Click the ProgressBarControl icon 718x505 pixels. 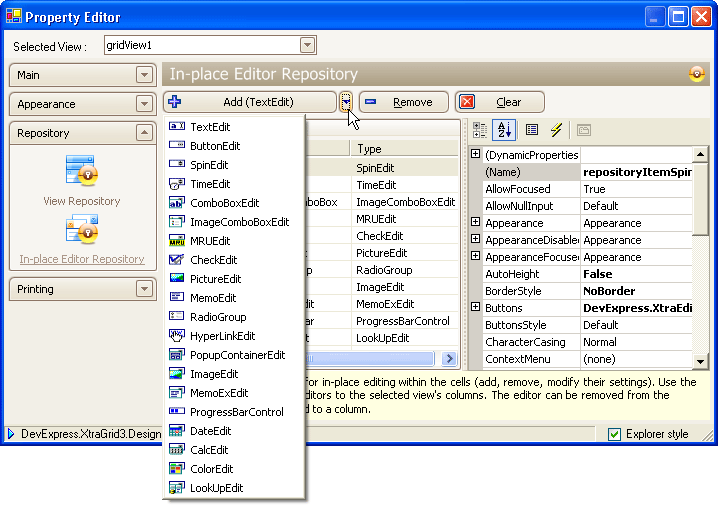click(x=177, y=412)
